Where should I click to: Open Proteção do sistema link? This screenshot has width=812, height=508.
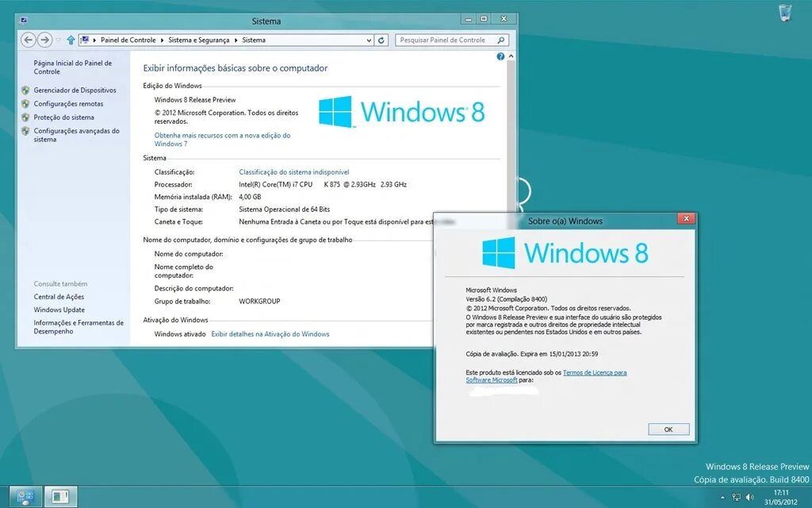(x=63, y=117)
